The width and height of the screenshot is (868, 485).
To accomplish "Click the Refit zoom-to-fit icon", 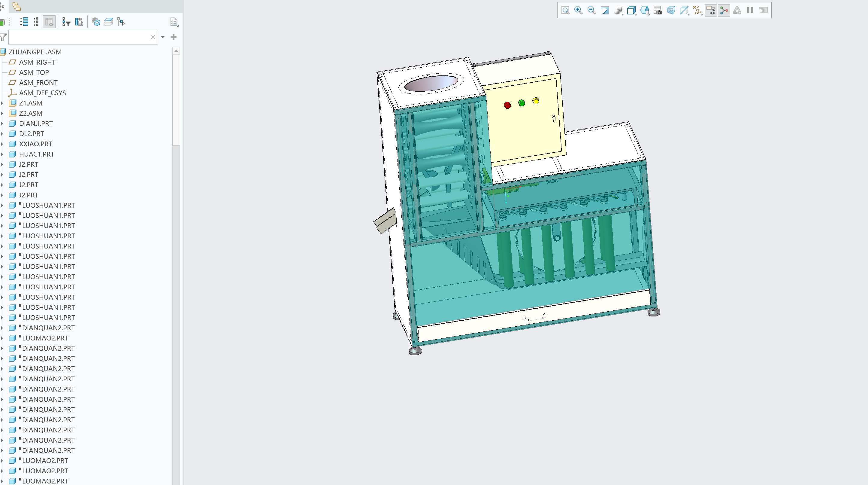I will click(x=565, y=11).
